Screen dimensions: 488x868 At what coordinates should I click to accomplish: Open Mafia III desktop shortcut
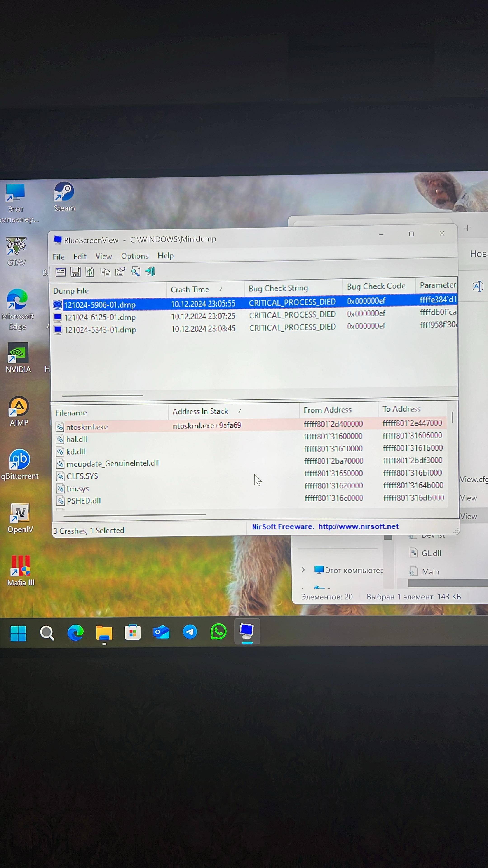click(x=21, y=571)
